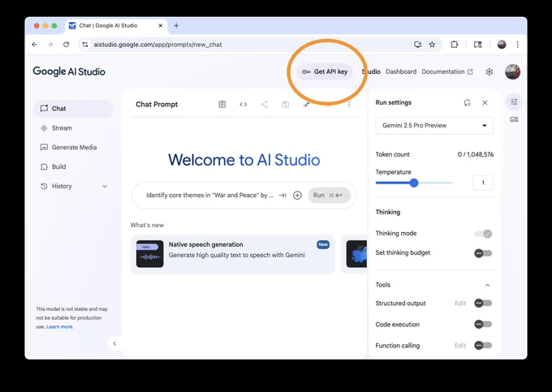Click the browser address bar URL
The width and height of the screenshot is (552, 392).
pyautogui.click(x=157, y=45)
